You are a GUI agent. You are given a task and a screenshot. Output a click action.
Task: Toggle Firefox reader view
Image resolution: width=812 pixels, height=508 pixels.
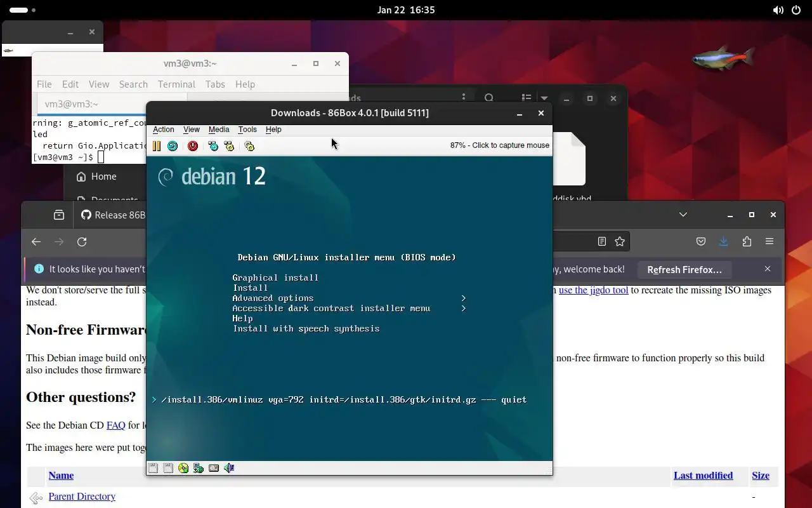tap(602, 241)
